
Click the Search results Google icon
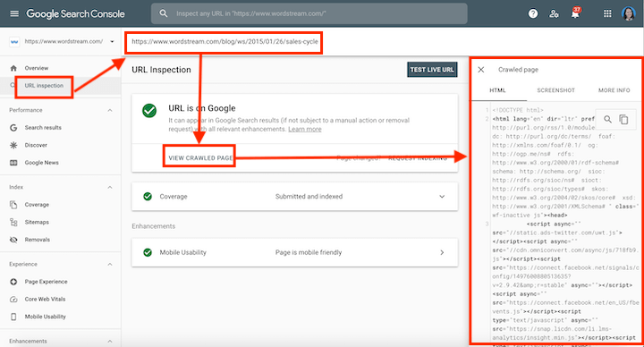13,128
